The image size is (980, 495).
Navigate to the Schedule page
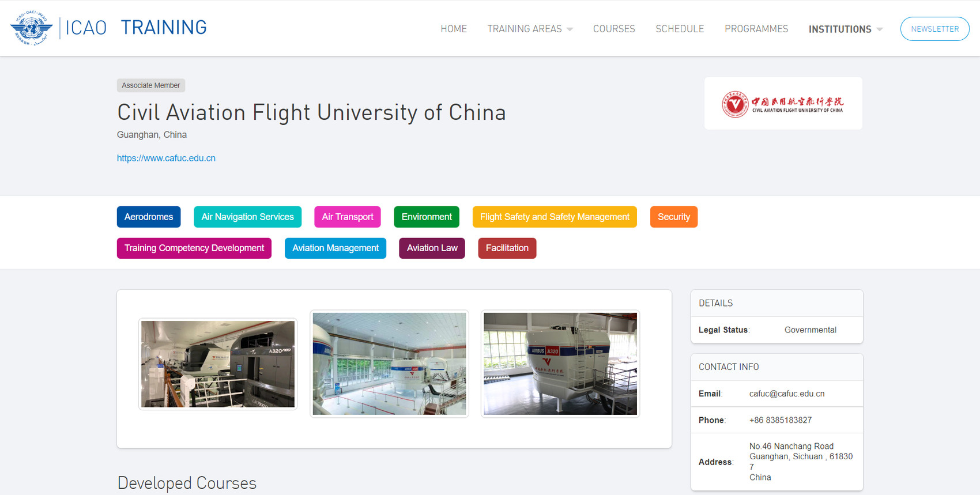pyautogui.click(x=680, y=29)
